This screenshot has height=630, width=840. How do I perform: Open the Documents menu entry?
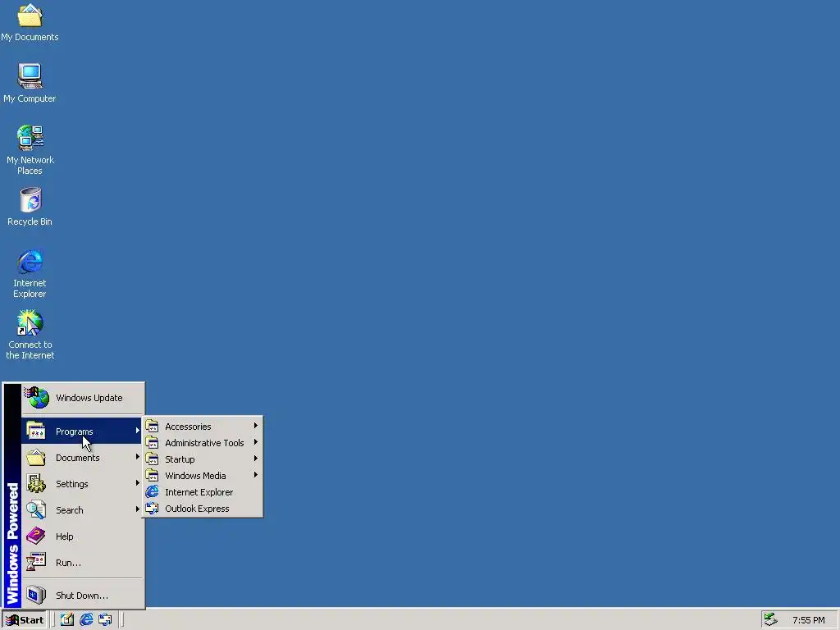[83, 458]
